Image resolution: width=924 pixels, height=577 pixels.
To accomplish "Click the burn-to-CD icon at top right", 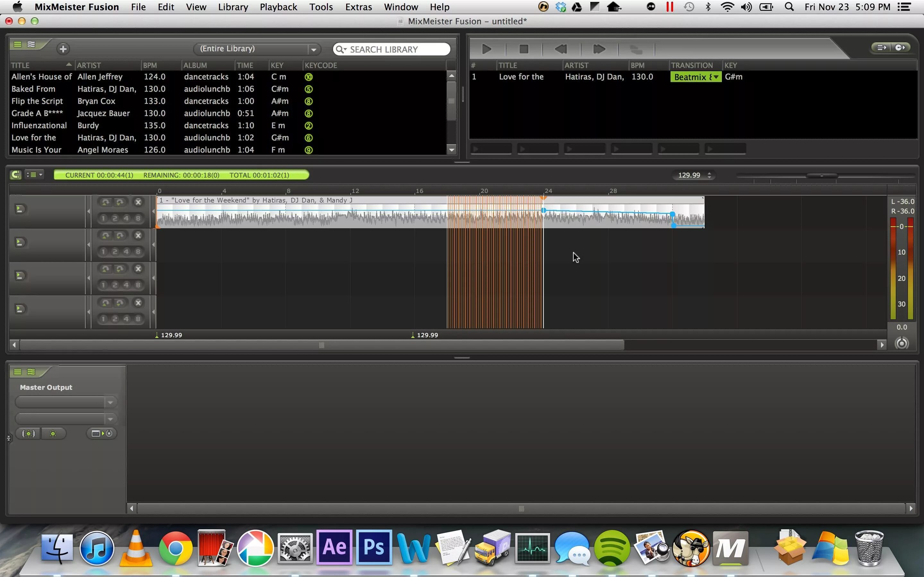I will tap(900, 47).
